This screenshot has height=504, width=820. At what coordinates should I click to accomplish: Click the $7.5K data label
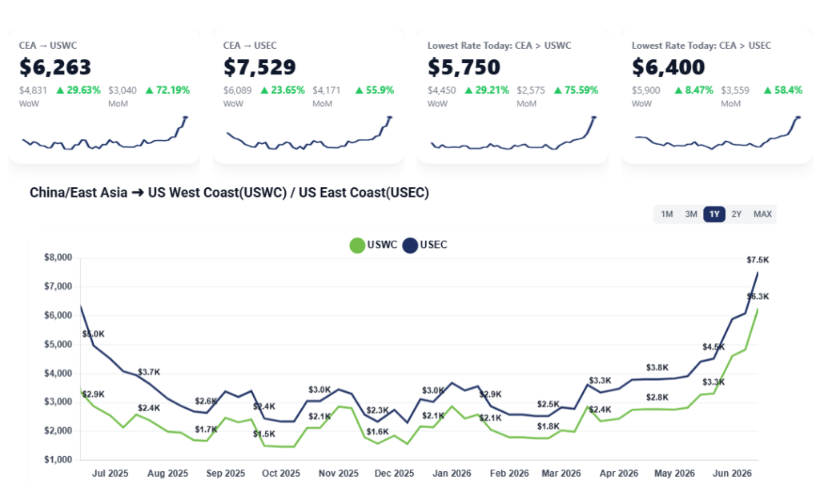coord(758,259)
